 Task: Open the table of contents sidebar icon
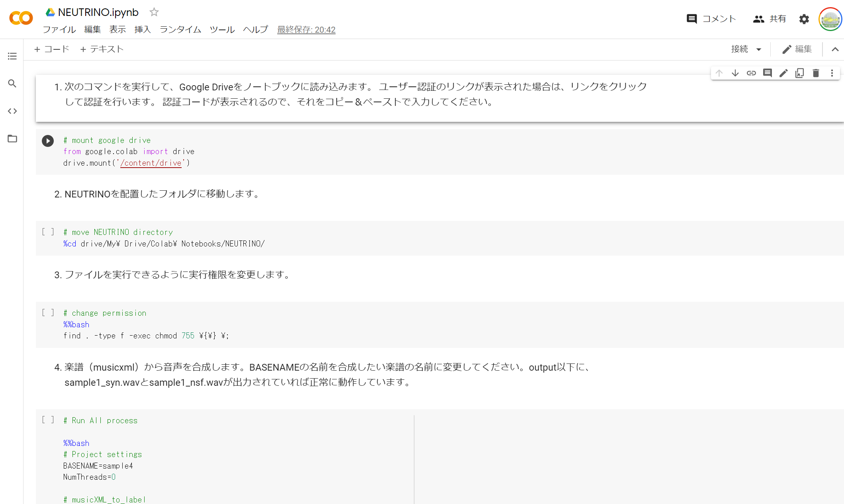[x=12, y=56]
